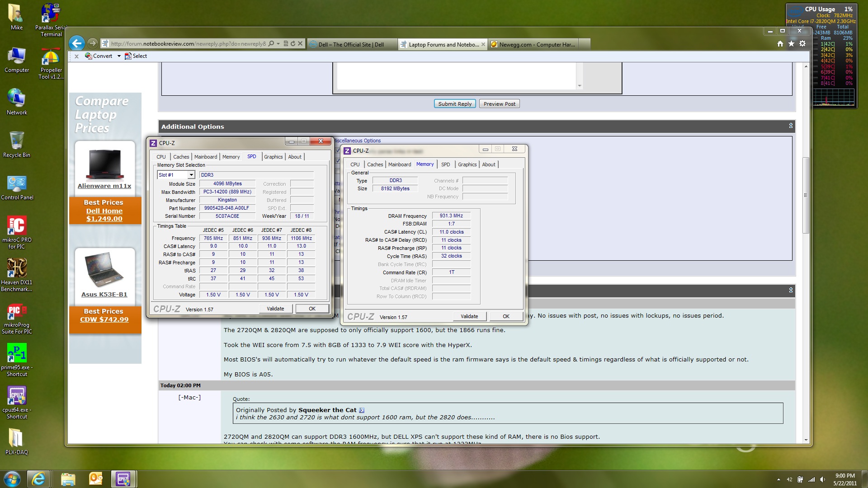Open Mainboard tab in right CPU-Z window

tap(400, 164)
